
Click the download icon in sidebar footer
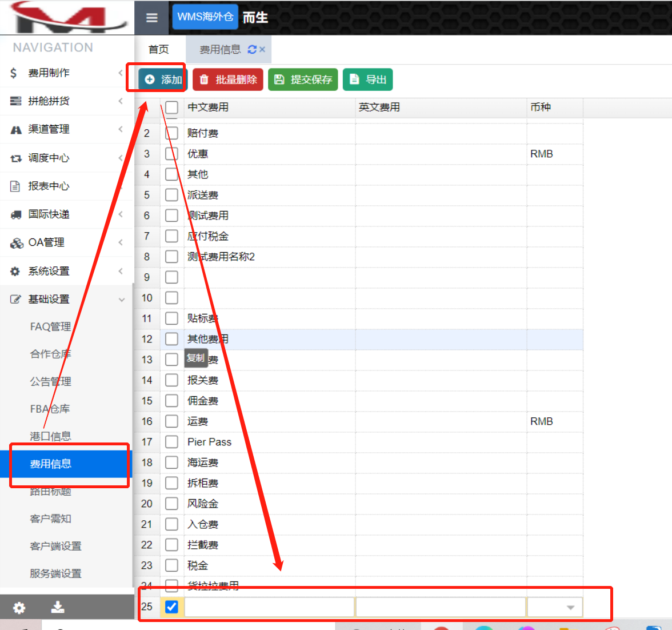[58, 607]
